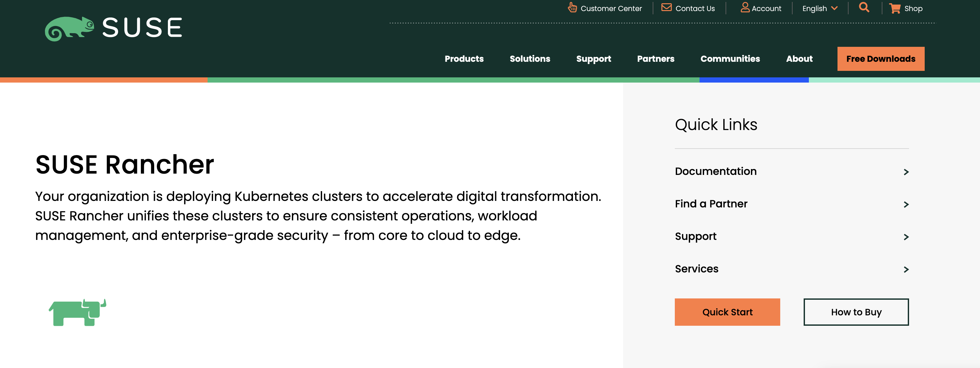The image size is (980, 368).
Task: Open search with the magnifier icon
Action: click(x=864, y=7)
